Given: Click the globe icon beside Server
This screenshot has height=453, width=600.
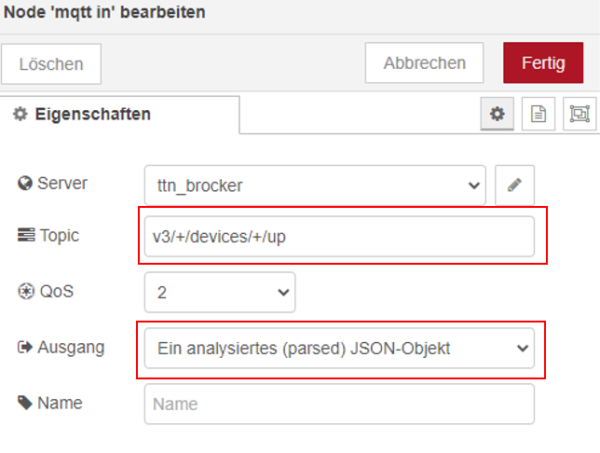Looking at the screenshot, I should [25, 184].
